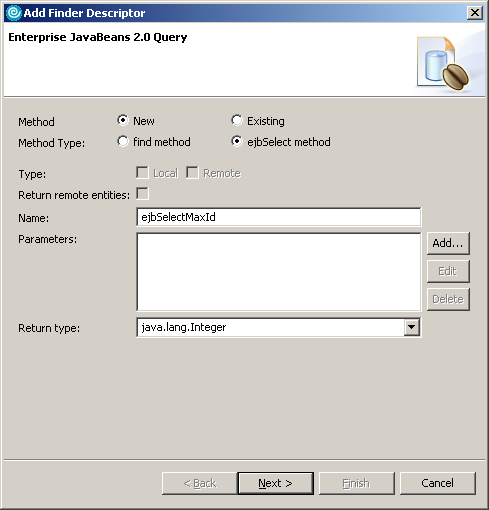Click the Name field containing ejbSelectMaxId
Image resolution: width=489 pixels, height=510 pixels.
pyautogui.click(x=279, y=217)
